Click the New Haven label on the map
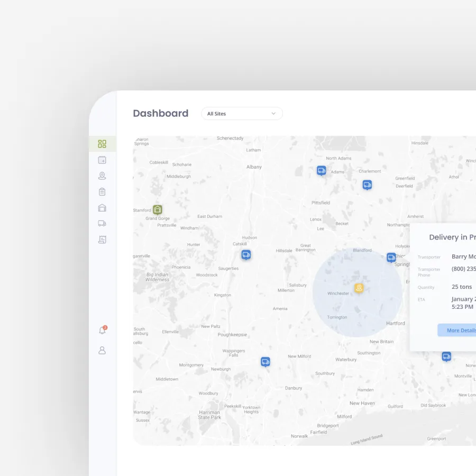Screen dimensions: 476x476 [362, 403]
